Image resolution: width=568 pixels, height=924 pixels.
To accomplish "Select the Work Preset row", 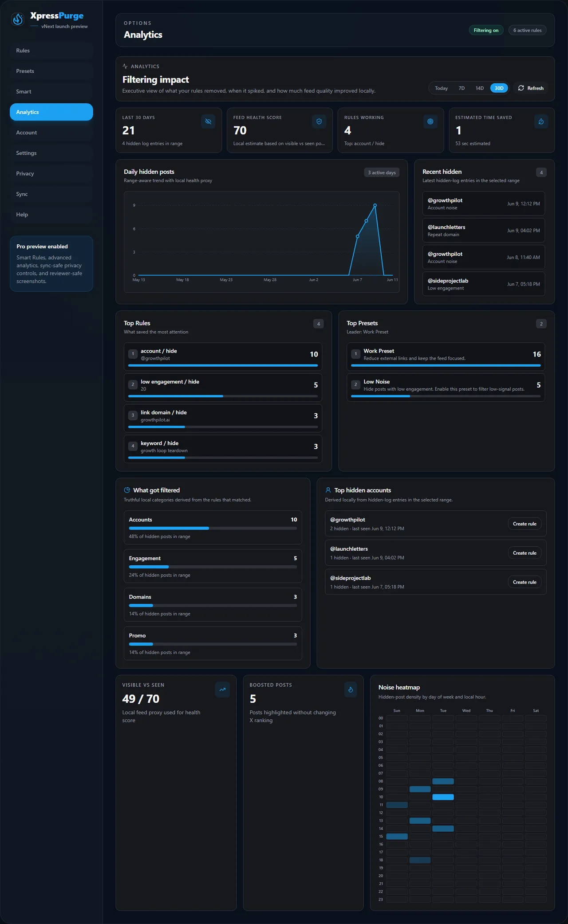I will [446, 356].
